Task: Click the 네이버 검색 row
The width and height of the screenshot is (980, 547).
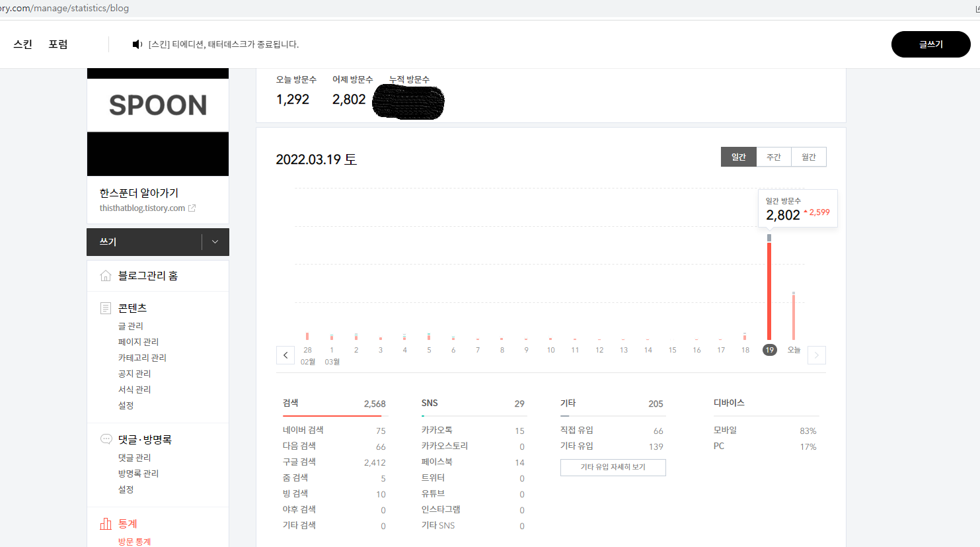Action: 334,431
